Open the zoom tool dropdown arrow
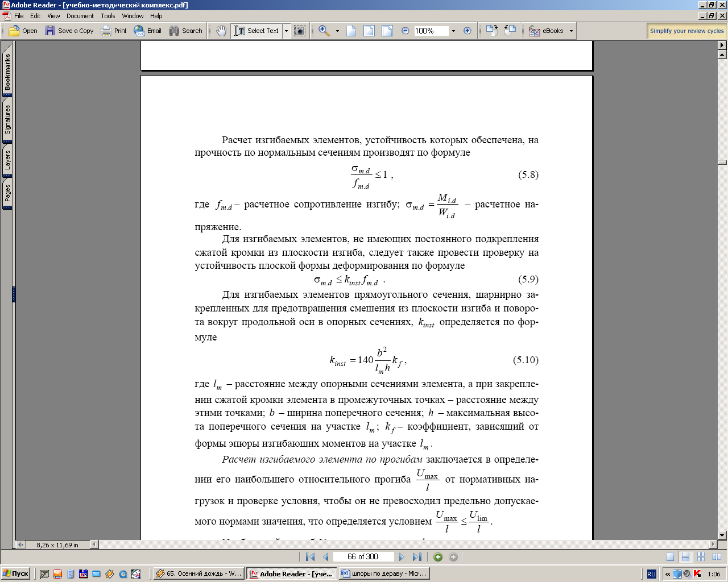 (x=337, y=31)
